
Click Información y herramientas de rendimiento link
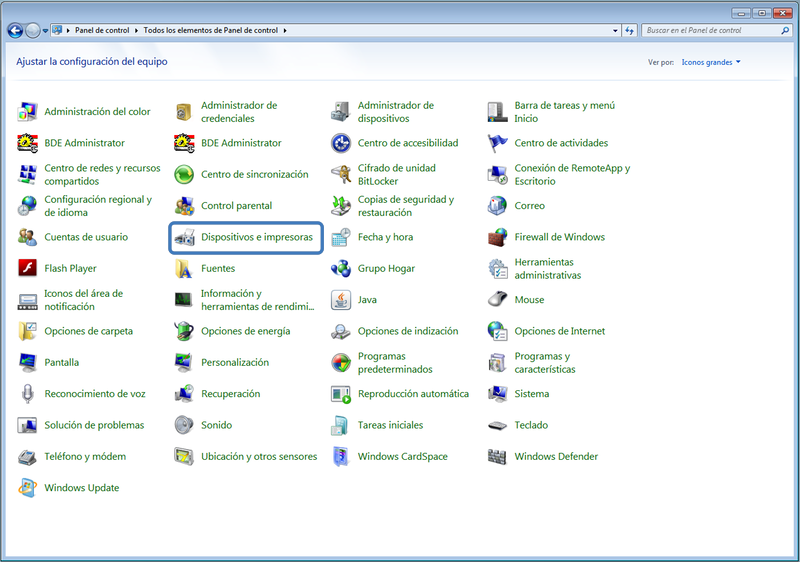click(x=258, y=300)
